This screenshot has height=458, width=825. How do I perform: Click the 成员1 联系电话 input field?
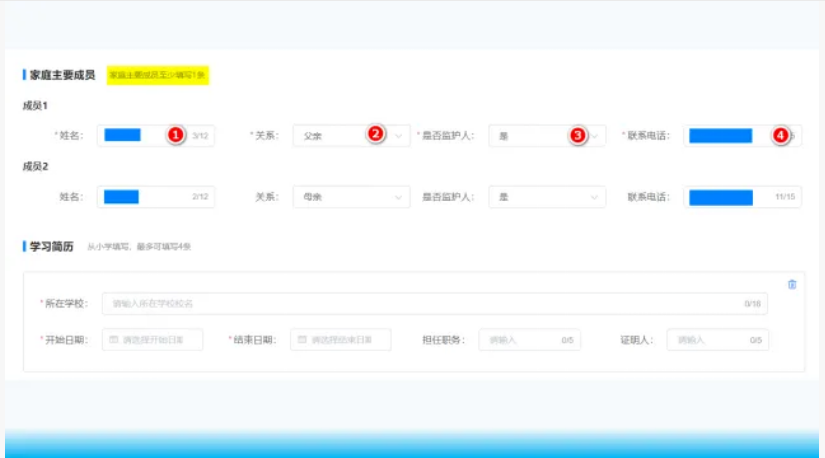730,135
